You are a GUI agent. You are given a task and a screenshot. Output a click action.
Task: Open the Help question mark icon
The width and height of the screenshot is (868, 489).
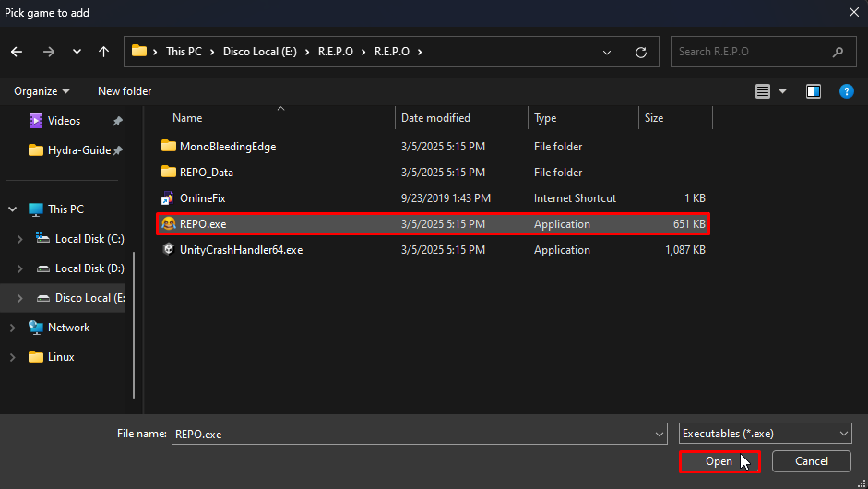pyautogui.click(x=846, y=91)
